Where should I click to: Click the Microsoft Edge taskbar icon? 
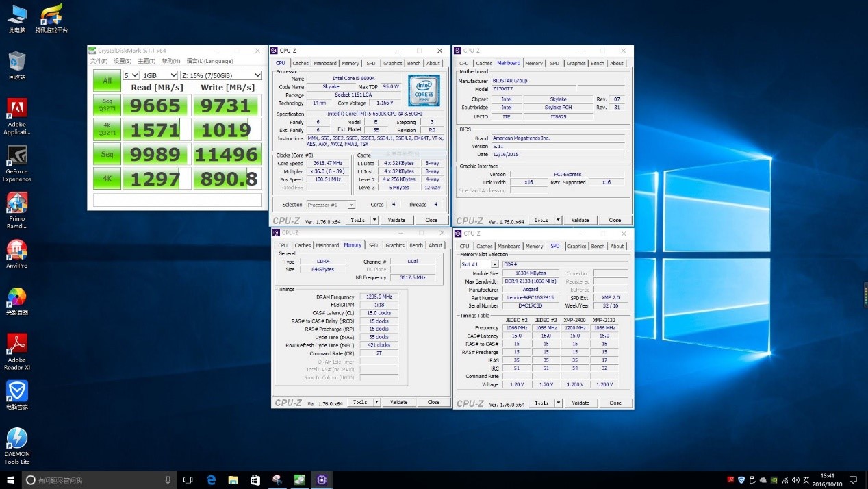click(212, 480)
